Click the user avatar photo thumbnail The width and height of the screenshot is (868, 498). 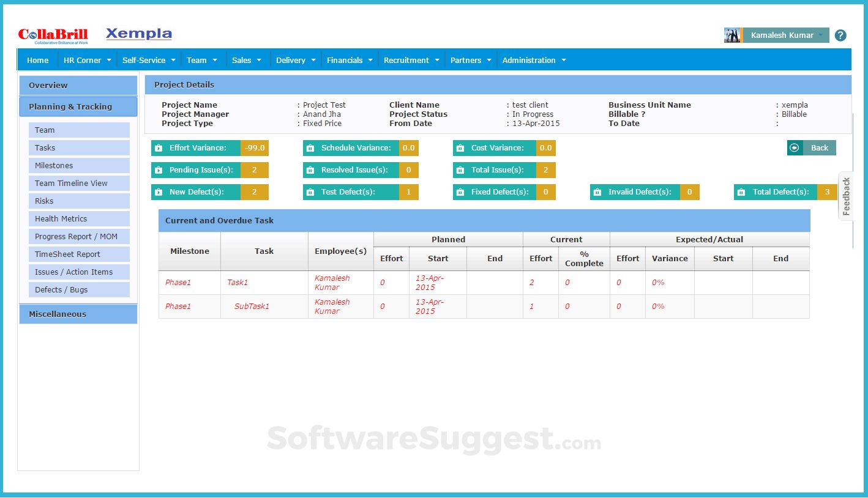pyautogui.click(x=733, y=35)
